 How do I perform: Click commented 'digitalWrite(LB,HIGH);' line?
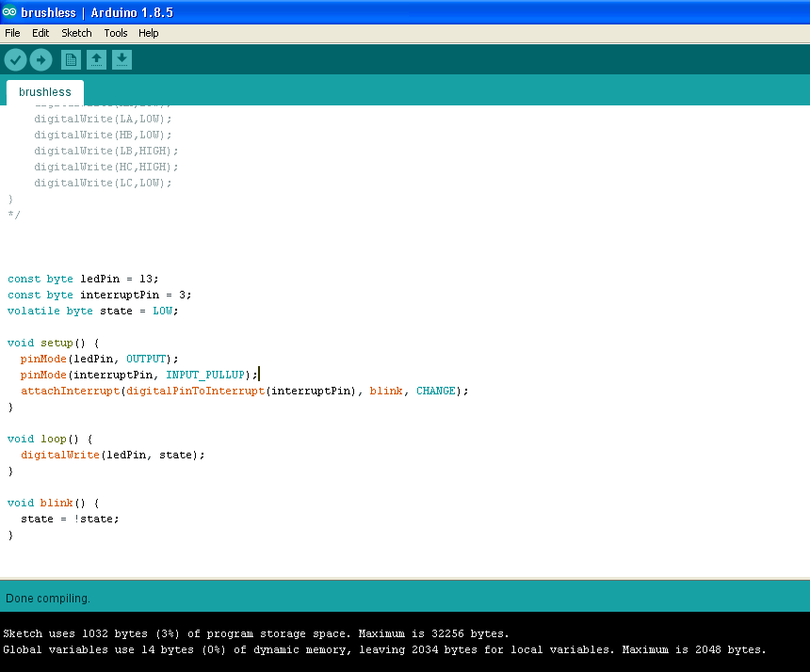(105, 151)
